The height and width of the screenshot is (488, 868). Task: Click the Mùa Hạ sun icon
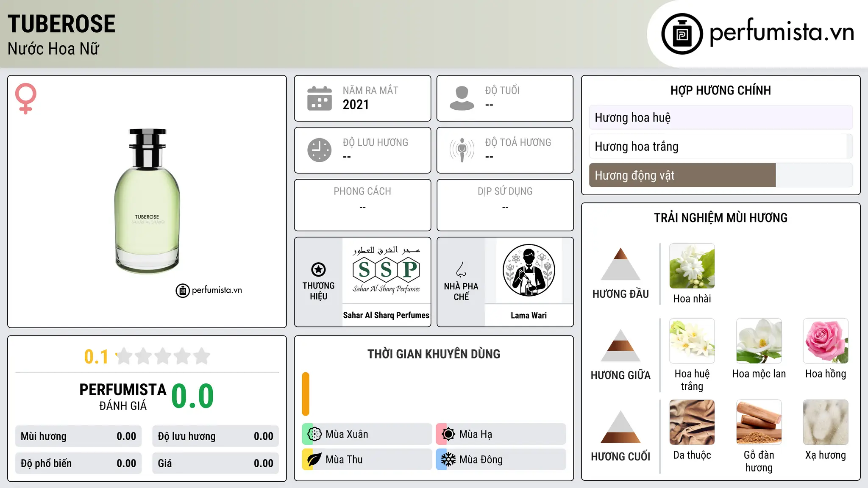point(448,434)
